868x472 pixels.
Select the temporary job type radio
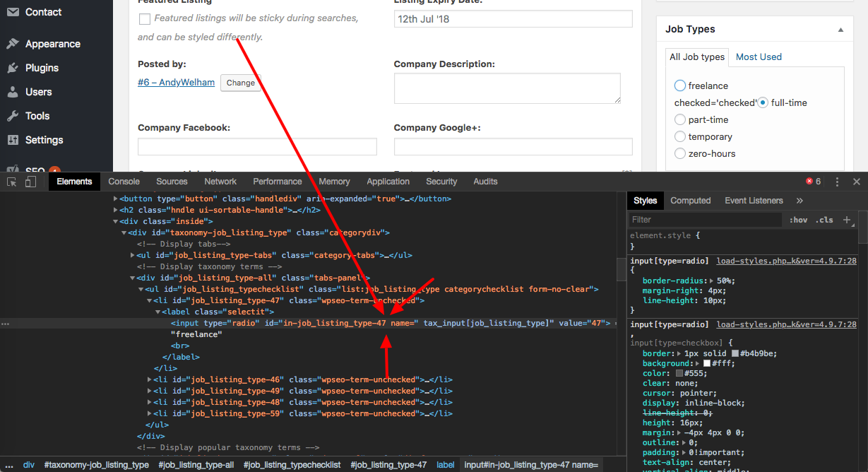click(x=680, y=136)
